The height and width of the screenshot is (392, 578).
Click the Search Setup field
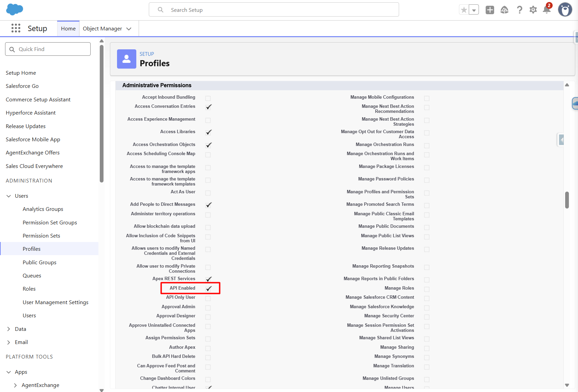(274, 10)
